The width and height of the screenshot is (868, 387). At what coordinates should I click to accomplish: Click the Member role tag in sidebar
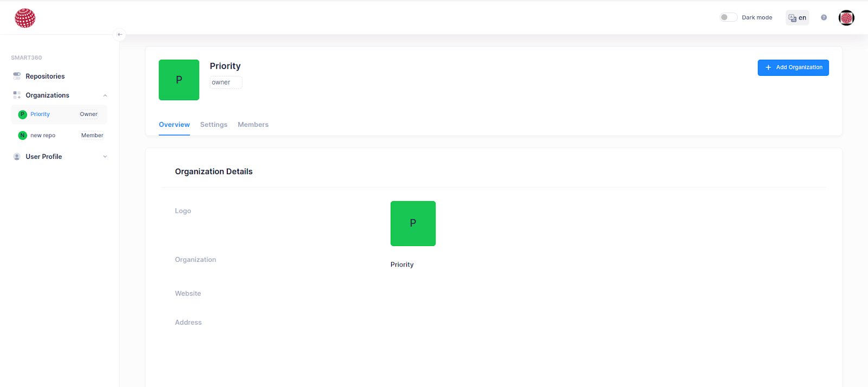coord(92,136)
